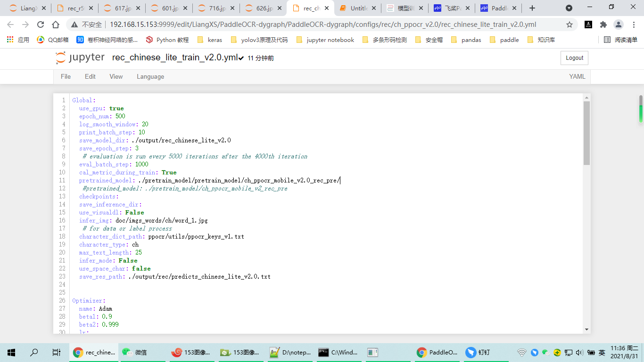Image resolution: width=644 pixels, height=362 pixels.
Task: Expand the paddle bookmarks folder
Action: (x=504, y=40)
